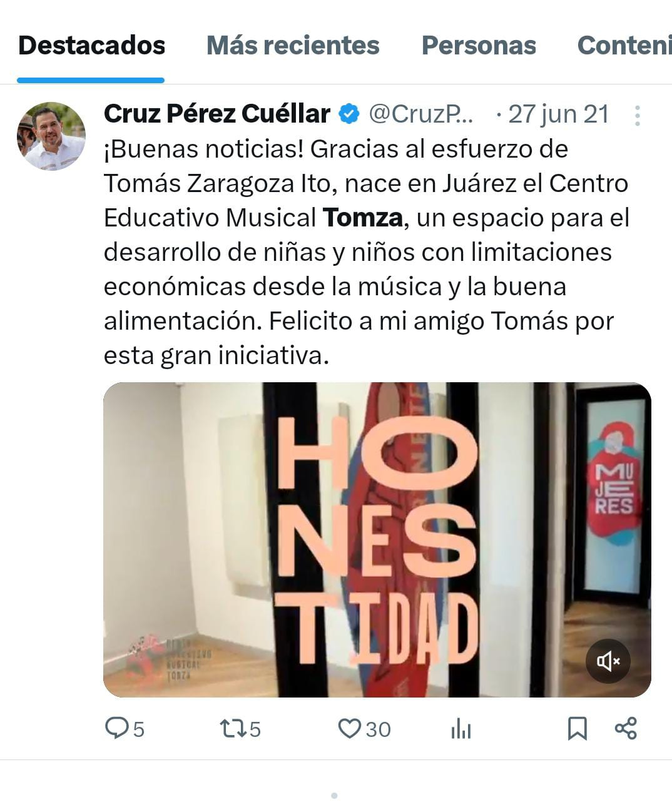The image size is (672, 812).
Task: Open the three-dot more options menu
Action: coord(637,115)
